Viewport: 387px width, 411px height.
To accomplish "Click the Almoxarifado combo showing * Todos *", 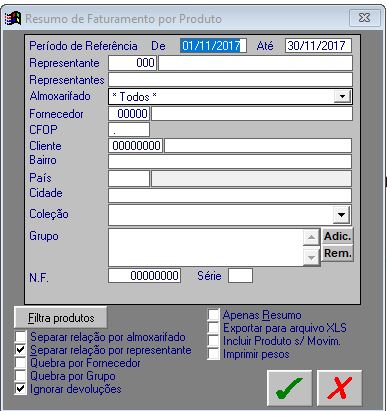I will pos(230,97).
